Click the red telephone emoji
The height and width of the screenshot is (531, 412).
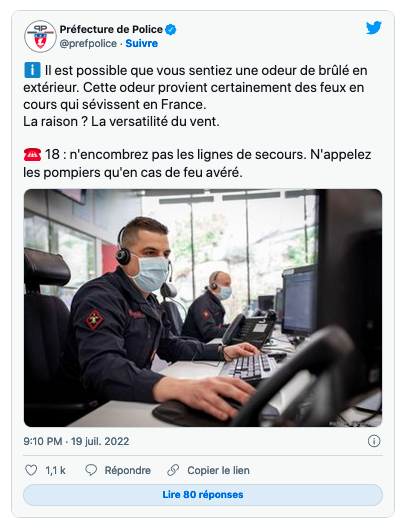[x=32, y=155]
